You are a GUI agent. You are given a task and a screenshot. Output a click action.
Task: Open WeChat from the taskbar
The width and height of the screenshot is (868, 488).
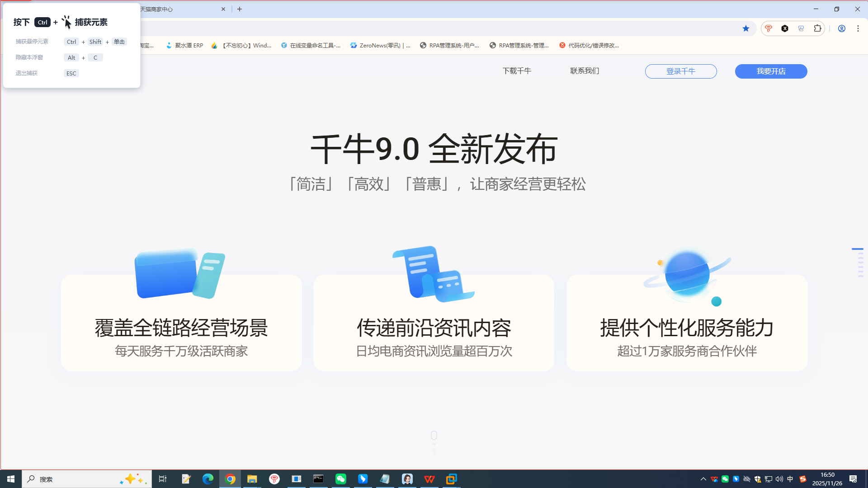[341, 479]
